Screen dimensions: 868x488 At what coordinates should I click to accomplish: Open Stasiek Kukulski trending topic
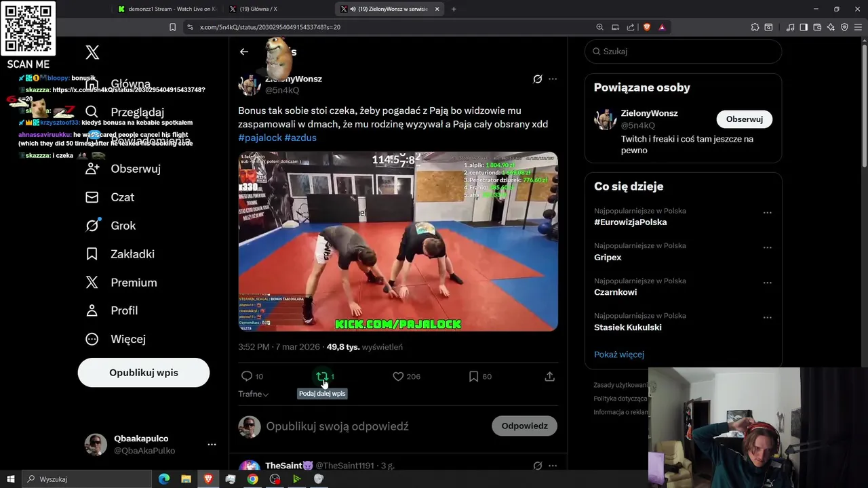coord(628,327)
